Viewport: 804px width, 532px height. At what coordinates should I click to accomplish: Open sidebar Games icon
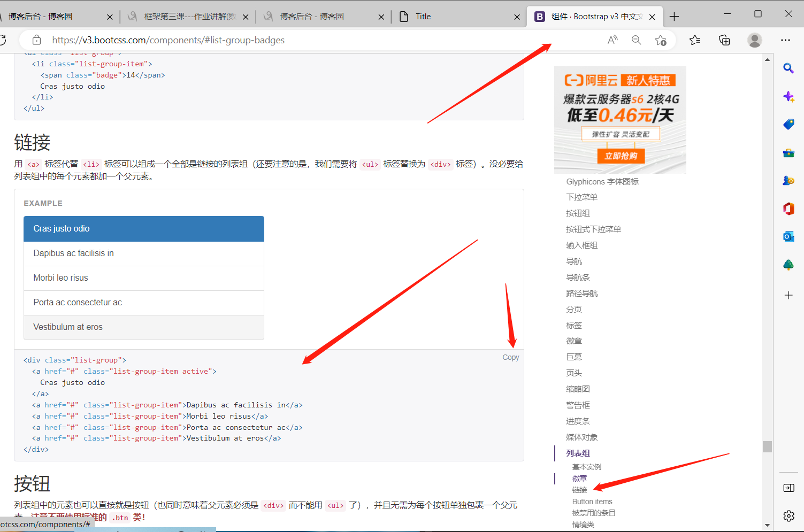point(788,180)
